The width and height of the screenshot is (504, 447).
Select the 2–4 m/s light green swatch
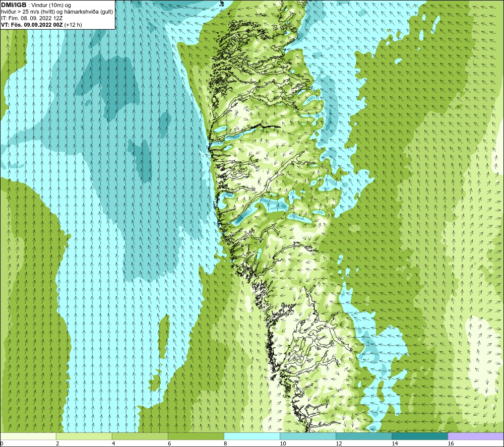(84, 436)
